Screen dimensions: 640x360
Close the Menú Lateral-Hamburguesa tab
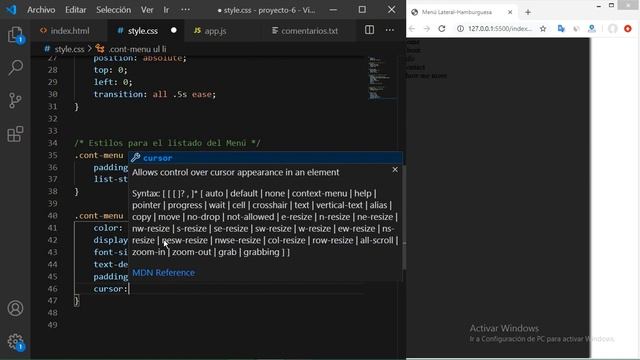click(x=510, y=12)
